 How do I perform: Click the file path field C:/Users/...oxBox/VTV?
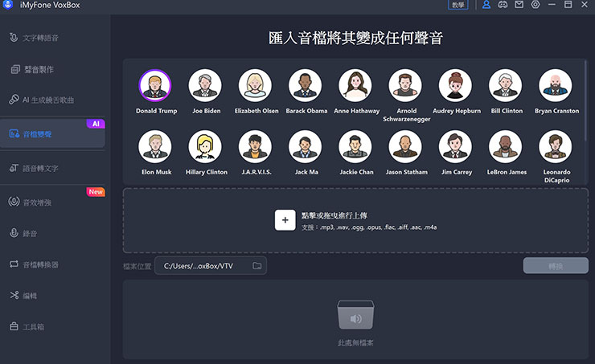[211, 266]
